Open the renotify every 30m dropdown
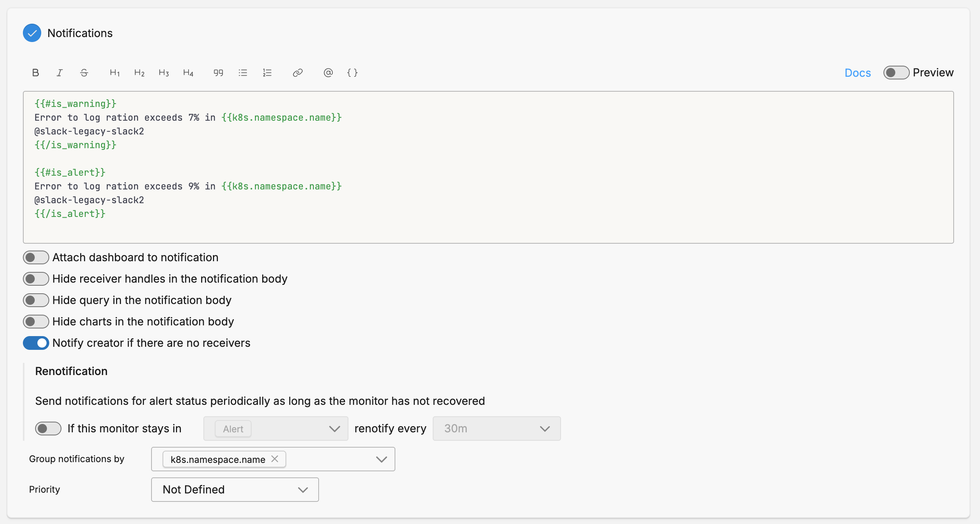The height and width of the screenshot is (524, 980). point(496,429)
